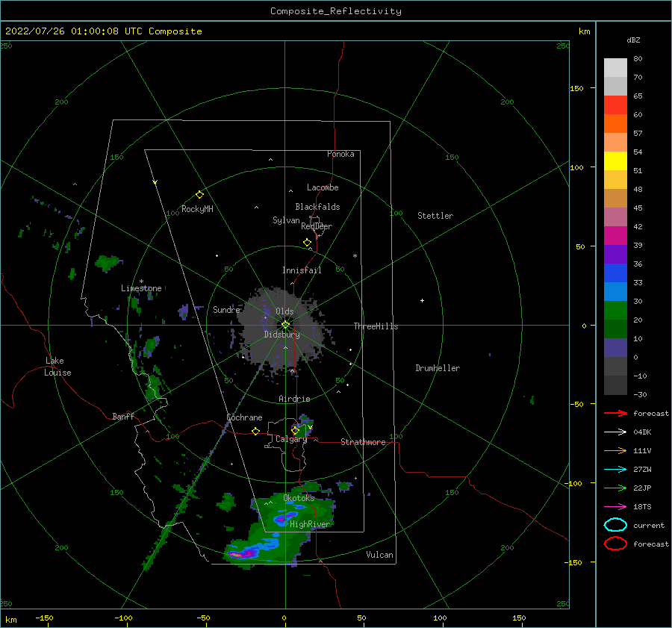
Task: Click the Lacombe city label
Action: pos(323,187)
